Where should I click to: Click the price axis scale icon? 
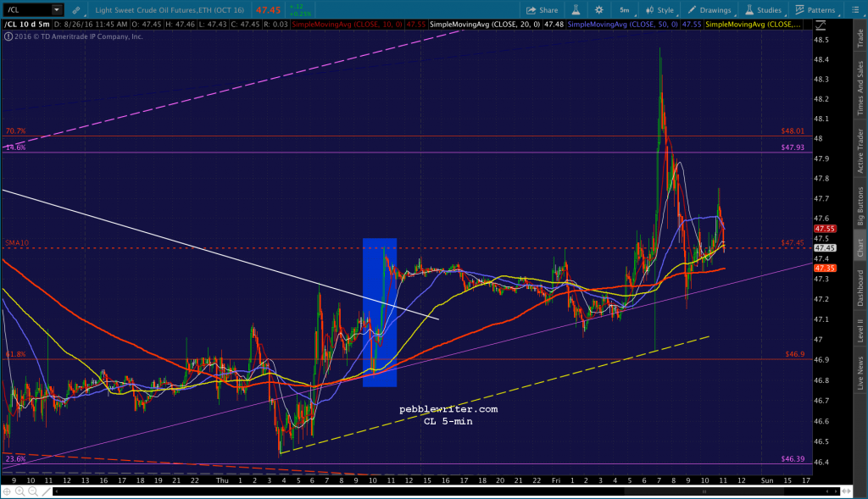[821, 25]
